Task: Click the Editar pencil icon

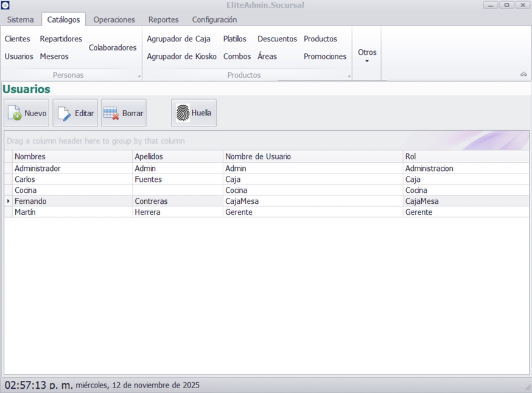Action: (64, 113)
